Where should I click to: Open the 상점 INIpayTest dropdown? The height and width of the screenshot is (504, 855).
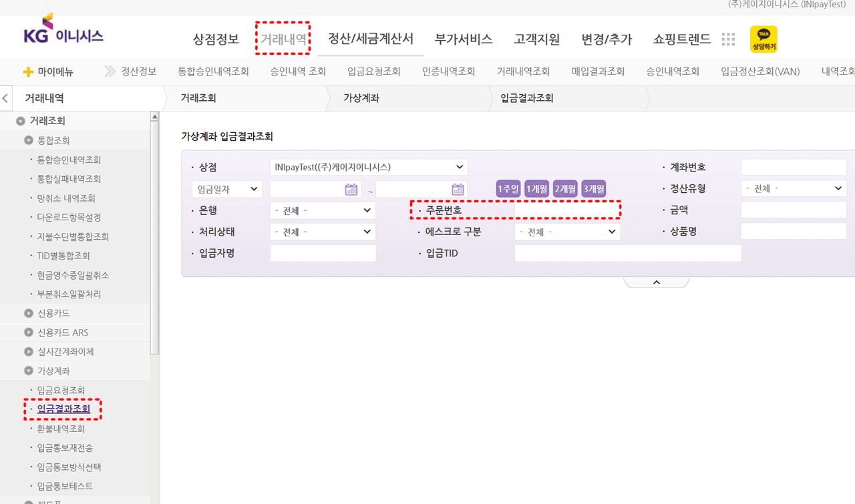point(368,167)
